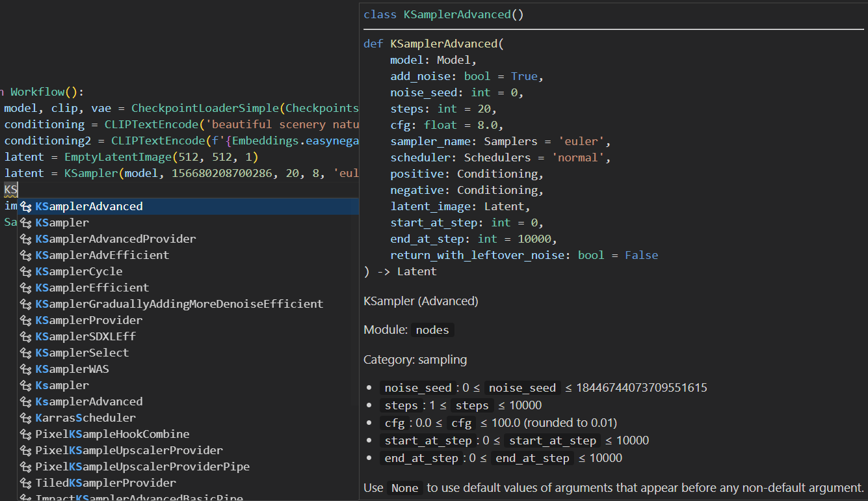Click the 'None' code label in docs

[x=404, y=487]
